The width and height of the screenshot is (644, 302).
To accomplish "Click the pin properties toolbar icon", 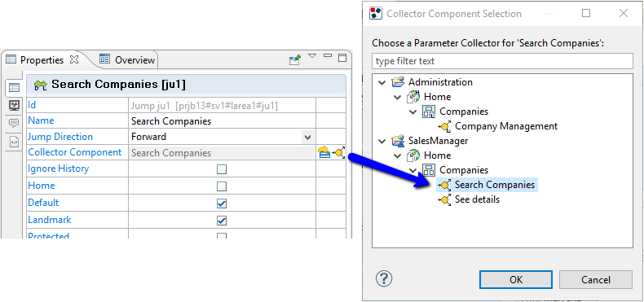I will click(x=295, y=60).
